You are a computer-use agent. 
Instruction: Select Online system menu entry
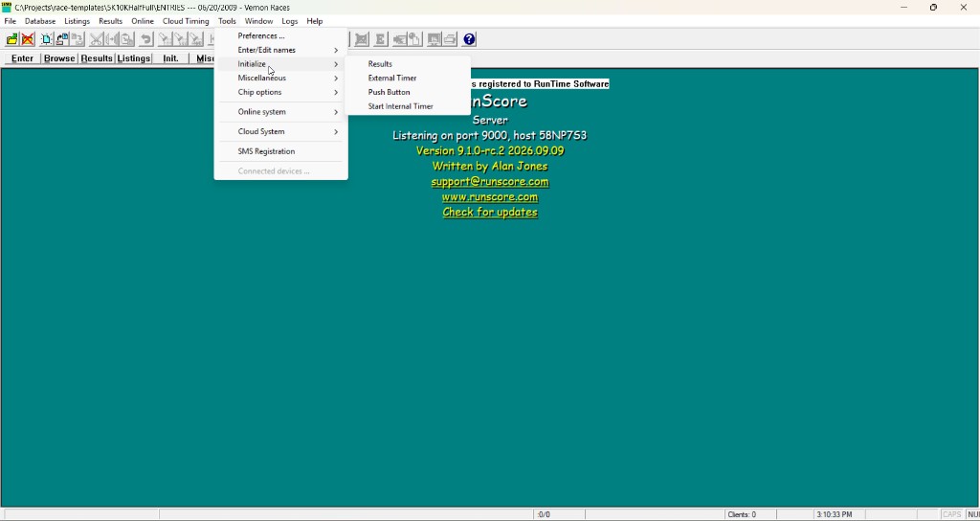pyautogui.click(x=280, y=112)
